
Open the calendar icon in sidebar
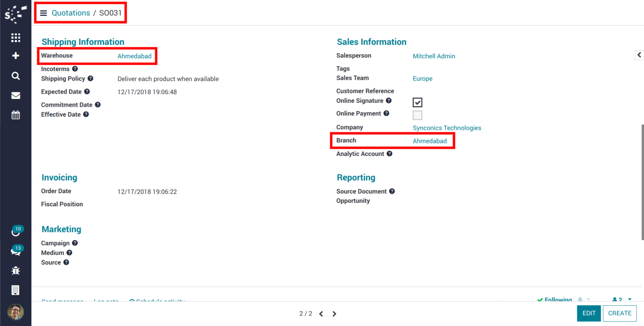click(x=15, y=115)
